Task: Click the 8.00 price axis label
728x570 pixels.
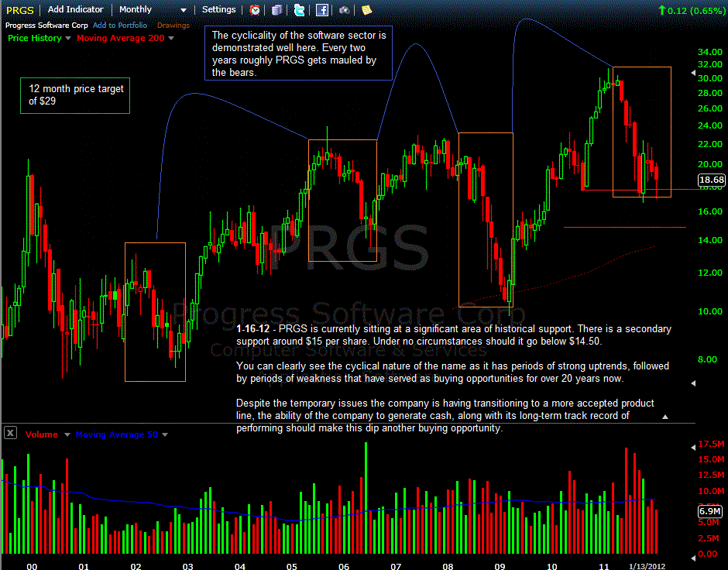Action: (707, 359)
